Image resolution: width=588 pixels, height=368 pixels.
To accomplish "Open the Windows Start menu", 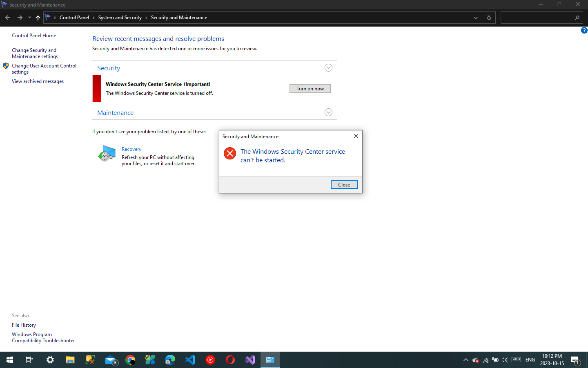I will pos(10,360).
